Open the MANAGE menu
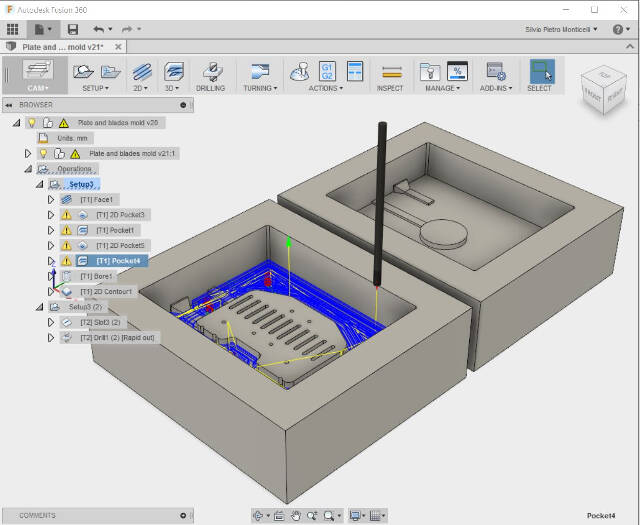 pos(443,88)
